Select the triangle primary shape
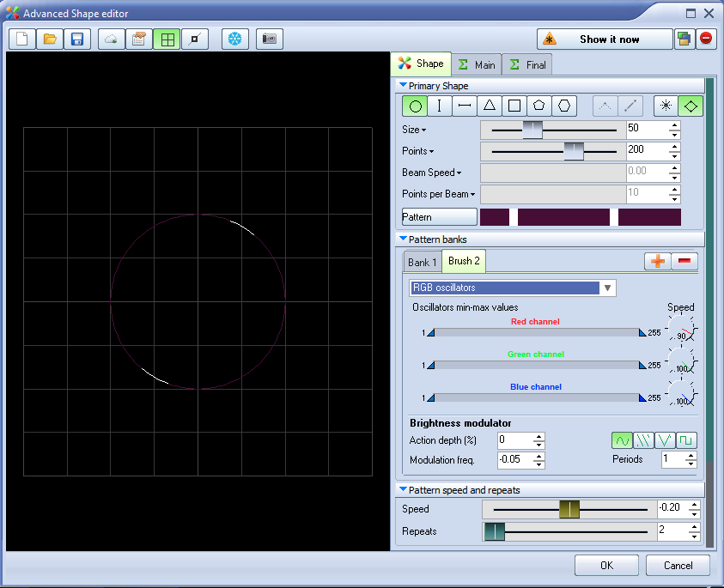Screen dimensions: 724x588 [490, 106]
